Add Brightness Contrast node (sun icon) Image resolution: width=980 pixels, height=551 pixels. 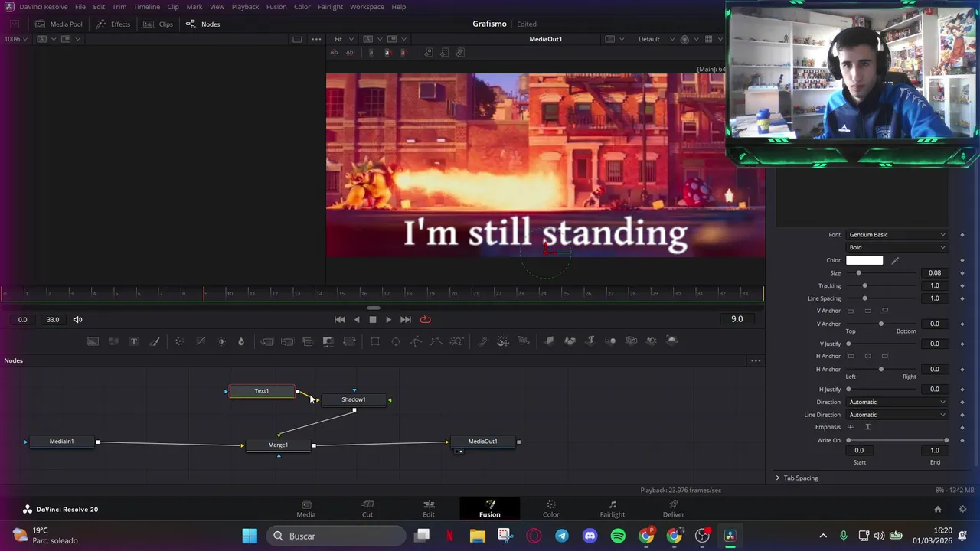point(221,341)
